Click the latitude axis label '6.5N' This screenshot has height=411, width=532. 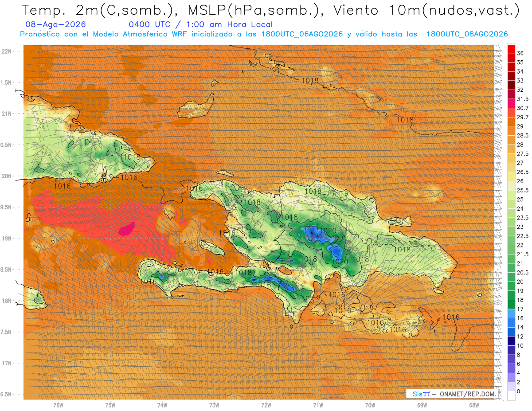click(x=7, y=394)
